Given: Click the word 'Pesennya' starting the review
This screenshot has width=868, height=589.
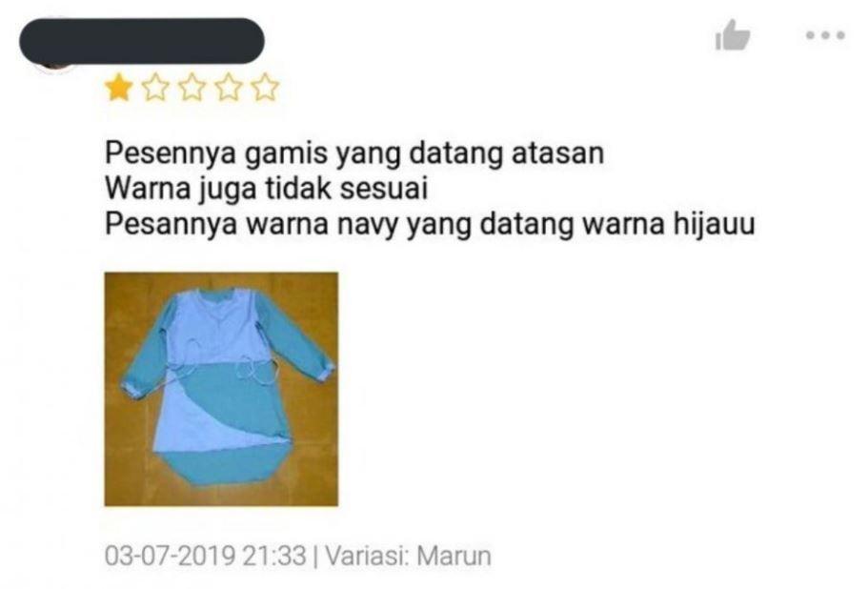Looking at the screenshot, I should click(171, 154).
